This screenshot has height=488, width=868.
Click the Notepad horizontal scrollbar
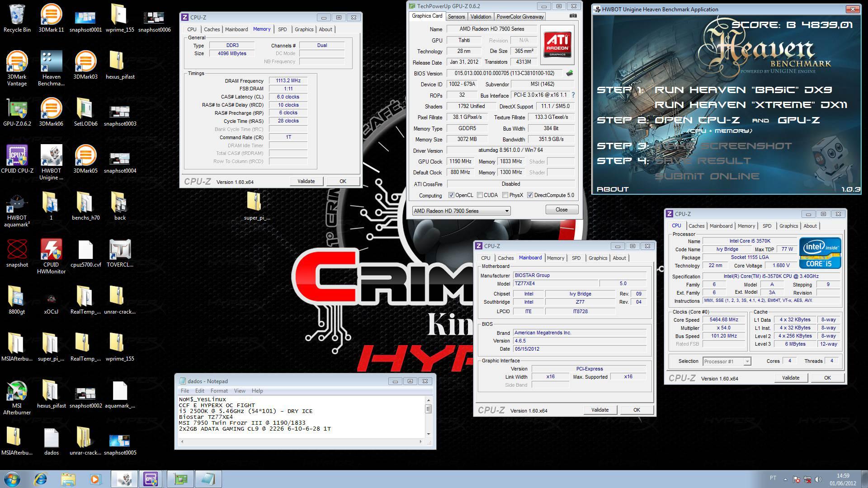click(x=301, y=441)
